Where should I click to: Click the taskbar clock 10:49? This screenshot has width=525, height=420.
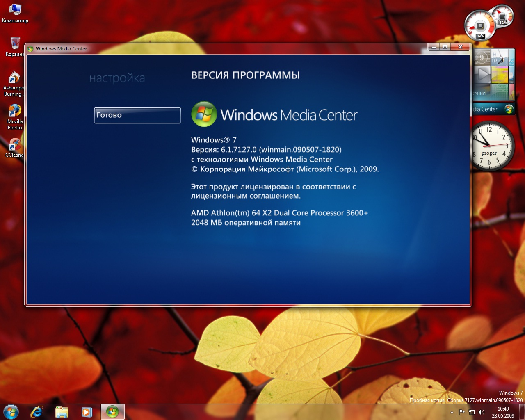click(503, 412)
